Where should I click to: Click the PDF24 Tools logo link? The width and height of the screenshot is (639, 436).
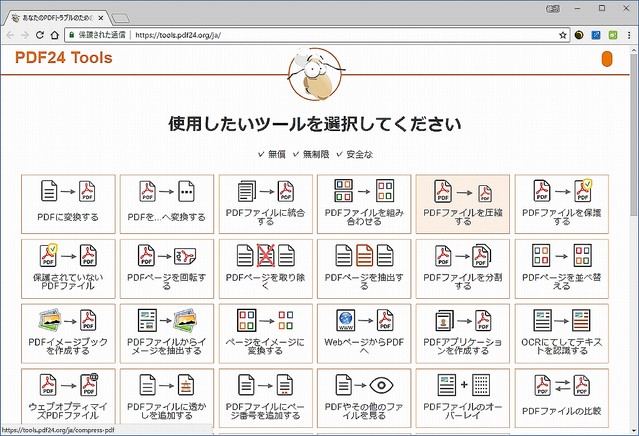pyautogui.click(x=64, y=58)
